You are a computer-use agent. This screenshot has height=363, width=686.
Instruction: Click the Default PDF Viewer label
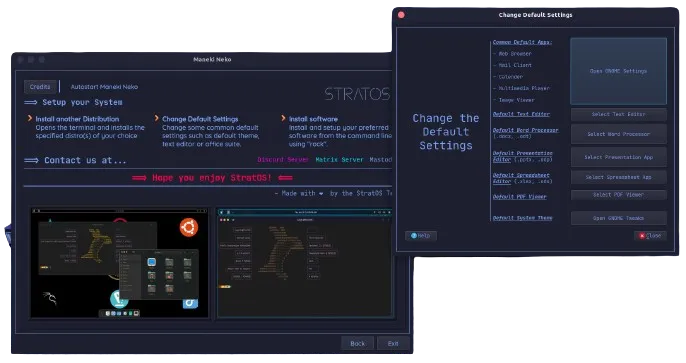519,197
